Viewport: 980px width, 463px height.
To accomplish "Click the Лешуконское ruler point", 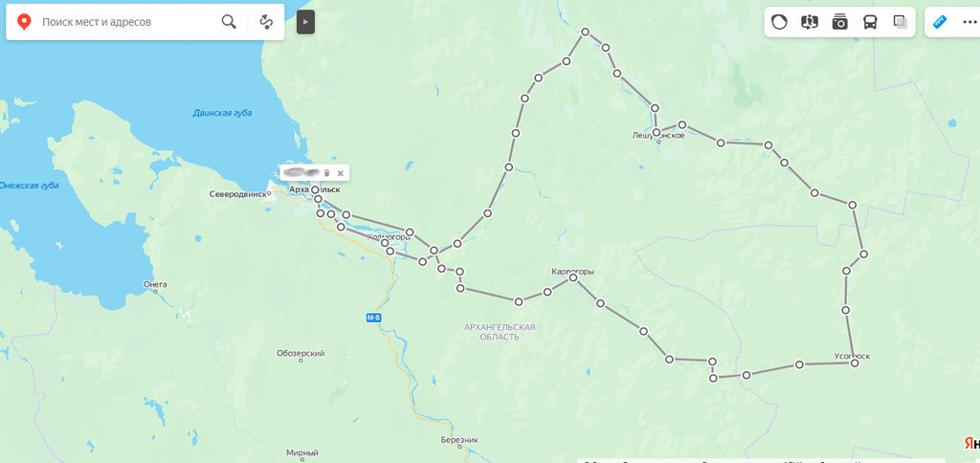I will 657,132.
